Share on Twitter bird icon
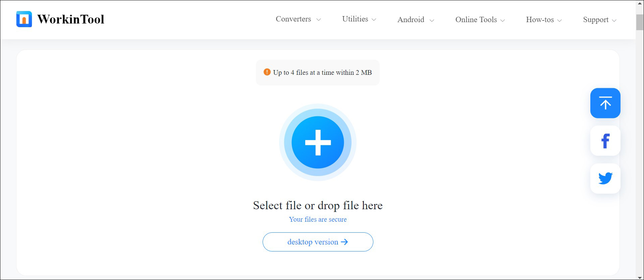Image resolution: width=644 pixels, height=280 pixels. point(605,178)
